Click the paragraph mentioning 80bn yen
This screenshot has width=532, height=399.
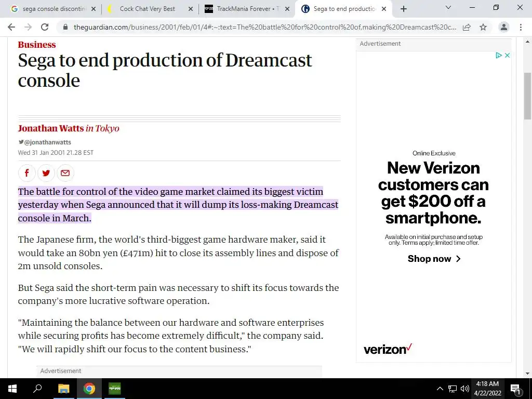click(179, 253)
